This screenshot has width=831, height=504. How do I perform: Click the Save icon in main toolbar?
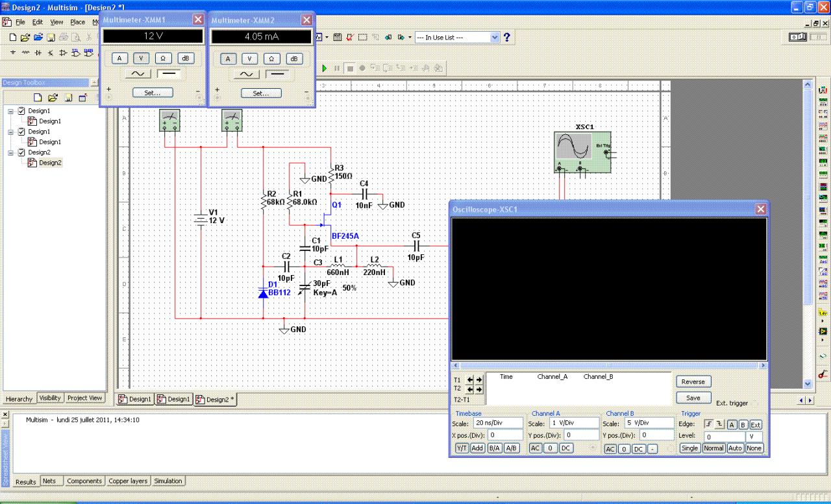[50, 38]
